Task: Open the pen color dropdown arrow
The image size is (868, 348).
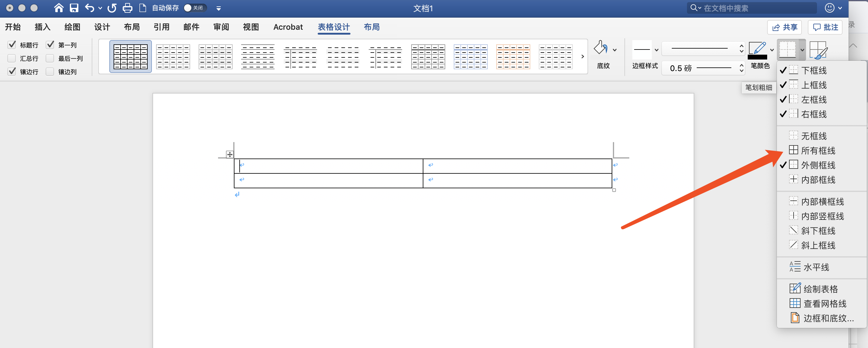Action: click(x=772, y=50)
